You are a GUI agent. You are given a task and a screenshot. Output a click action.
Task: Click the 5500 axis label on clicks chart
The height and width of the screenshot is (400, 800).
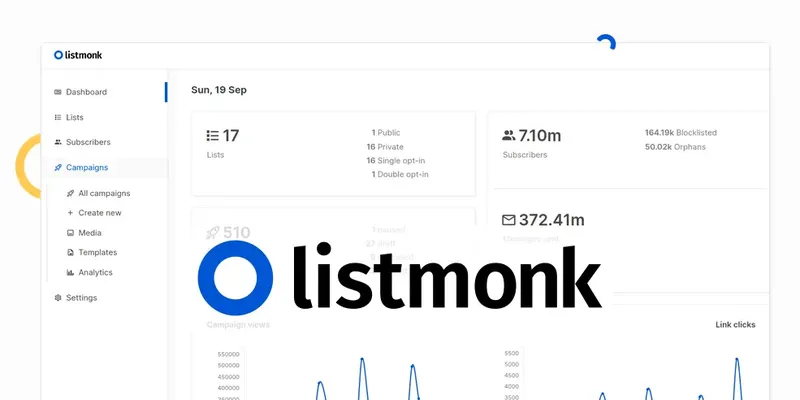512,353
